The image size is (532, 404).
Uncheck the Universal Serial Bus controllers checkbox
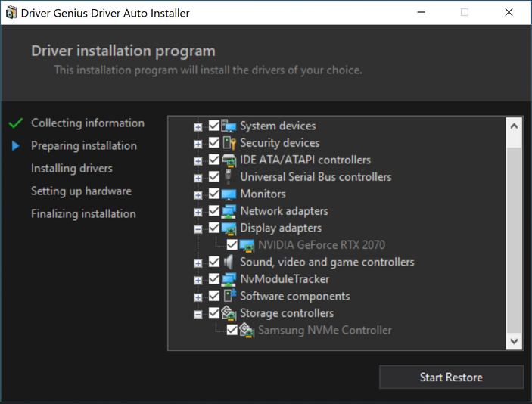tap(214, 176)
